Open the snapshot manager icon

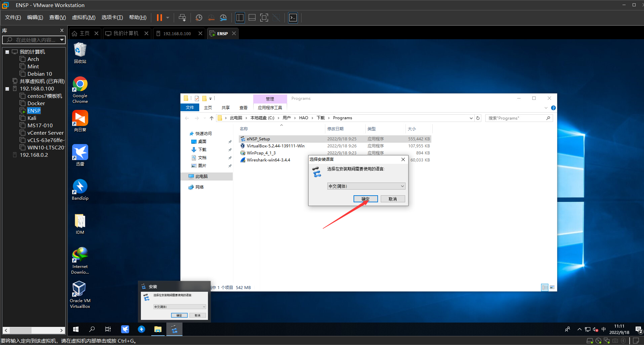pos(223,17)
